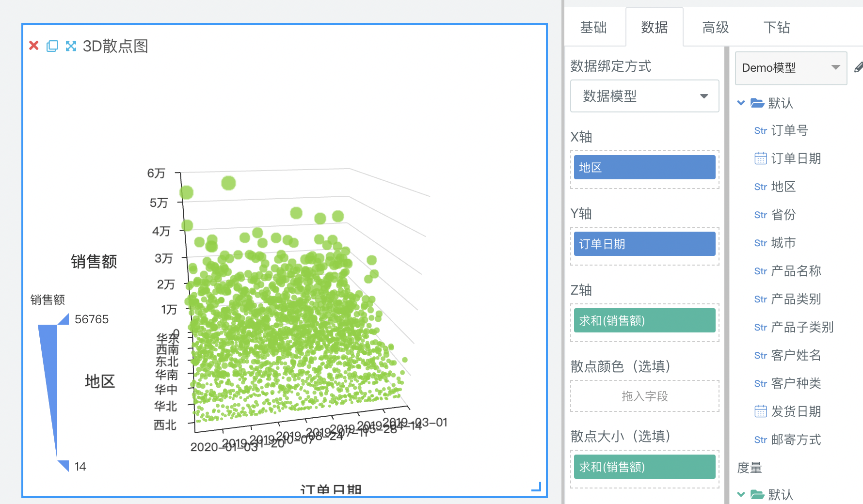Click the folder icon of first 默认 group
The height and width of the screenshot is (504, 863).
coord(757,103)
